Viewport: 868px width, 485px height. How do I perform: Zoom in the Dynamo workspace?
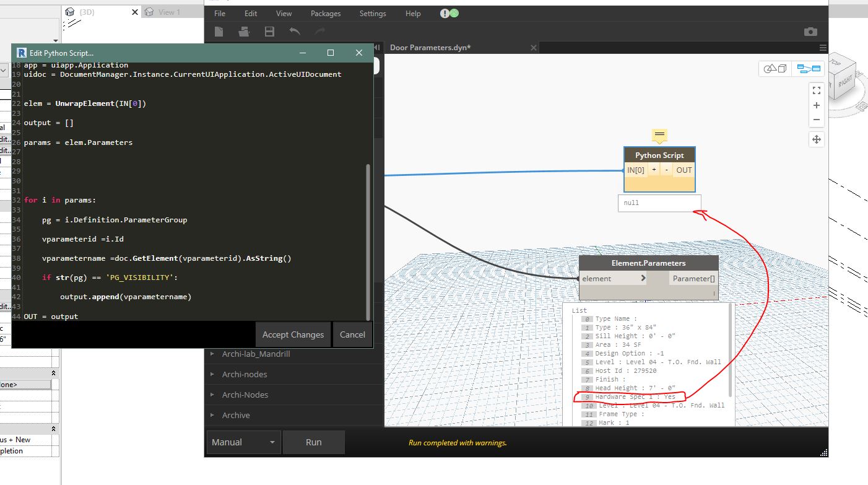(x=817, y=105)
